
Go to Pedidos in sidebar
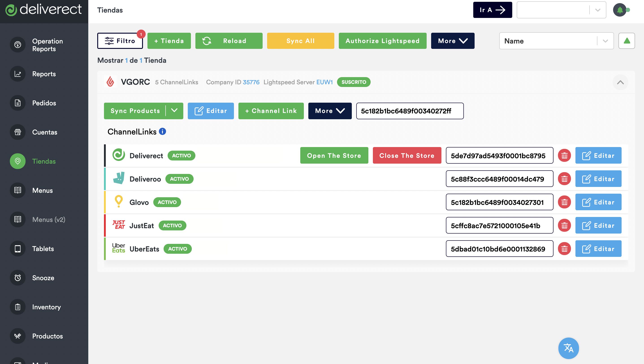[x=44, y=103]
